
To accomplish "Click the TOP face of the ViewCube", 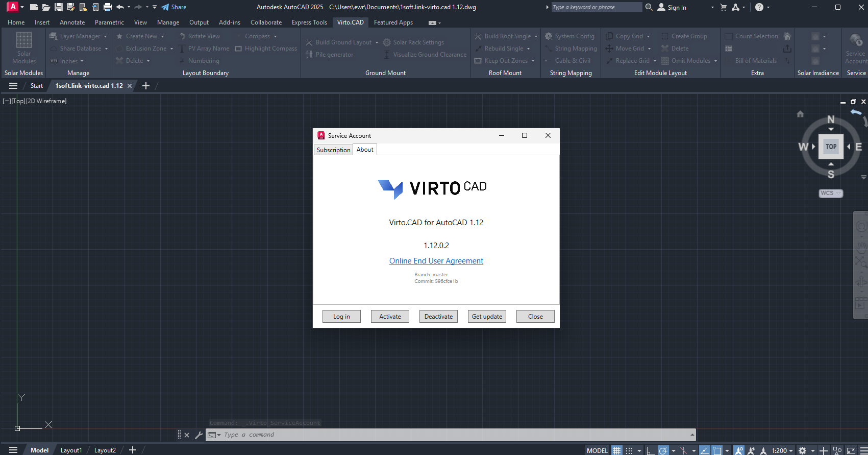I will 831,147.
